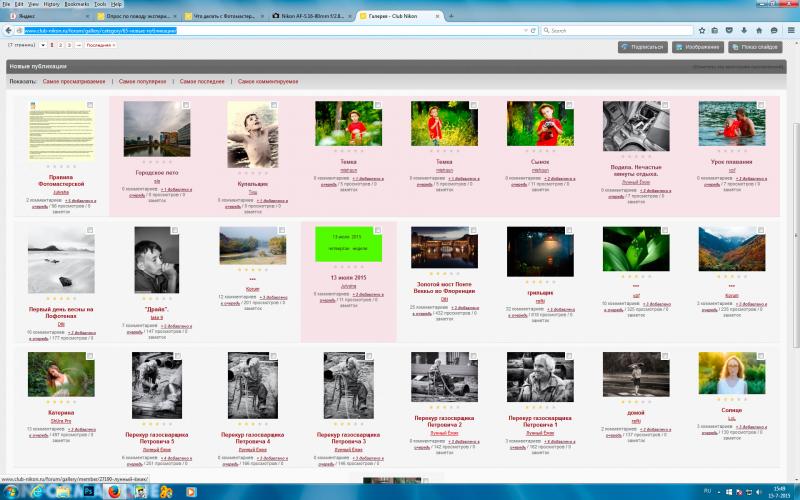Screen dimensions: 800x500
Task: Open the 'домой' black-and-white thumbnail
Action: point(636,374)
